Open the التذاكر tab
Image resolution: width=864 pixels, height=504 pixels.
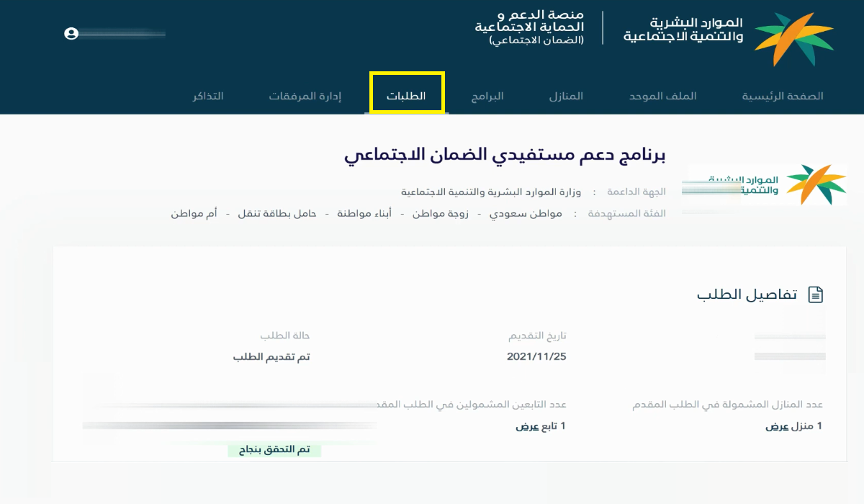208,96
